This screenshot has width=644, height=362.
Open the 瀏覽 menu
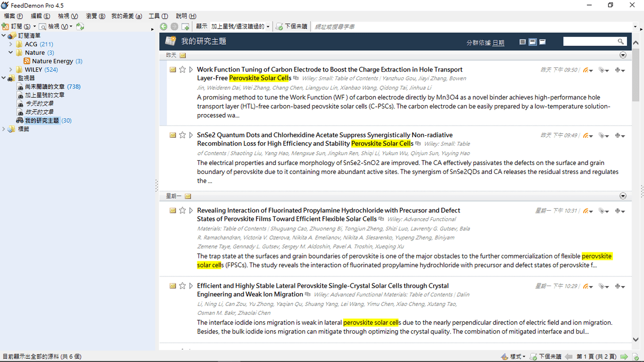pyautogui.click(x=96, y=16)
